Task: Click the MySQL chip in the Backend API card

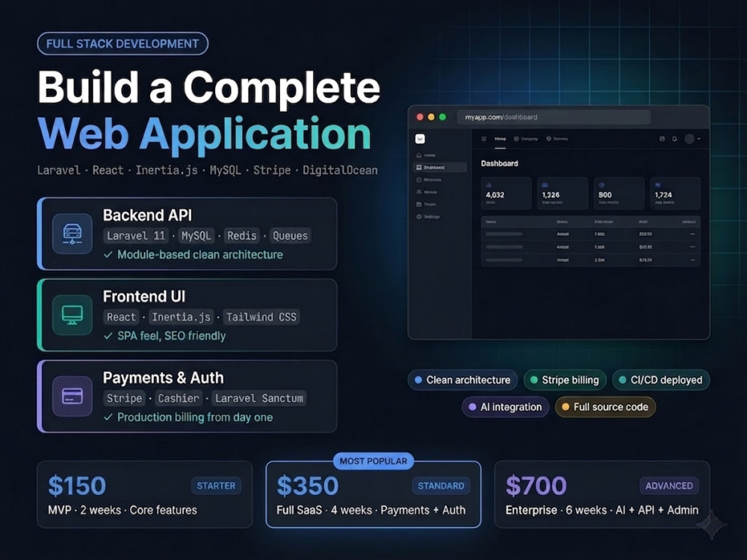Action: pyautogui.click(x=196, y=236)
